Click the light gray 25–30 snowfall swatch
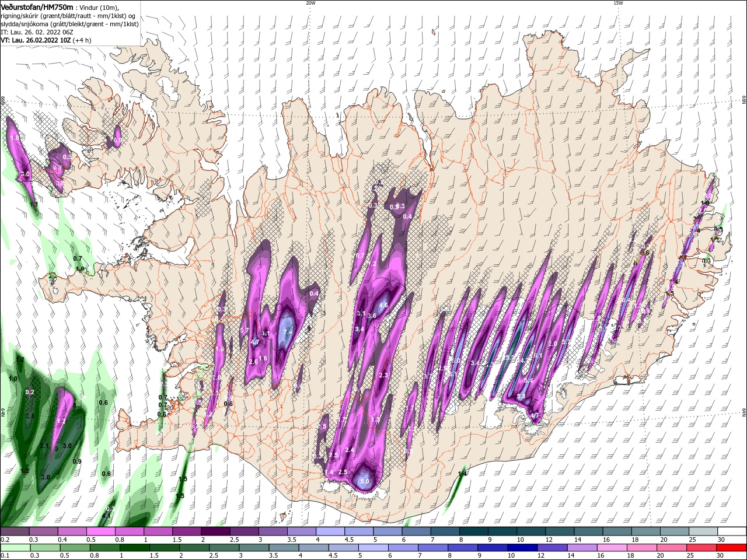Viewport: 747px width, 560px height. click(x=703, y=531)
